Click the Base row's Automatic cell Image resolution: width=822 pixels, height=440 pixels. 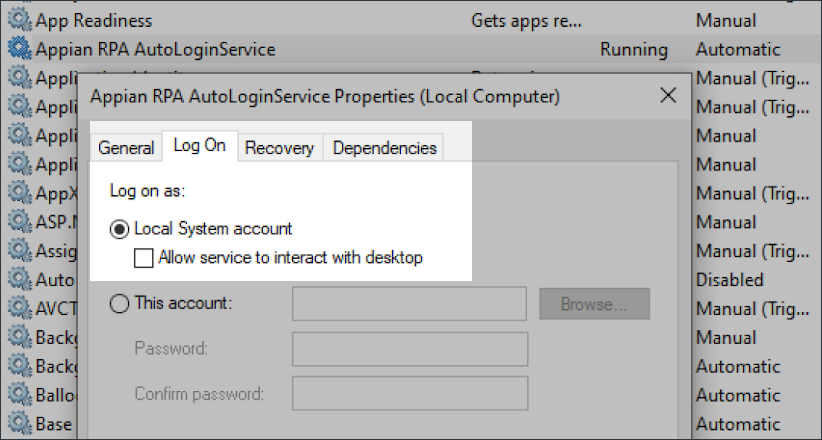(738, 424)
